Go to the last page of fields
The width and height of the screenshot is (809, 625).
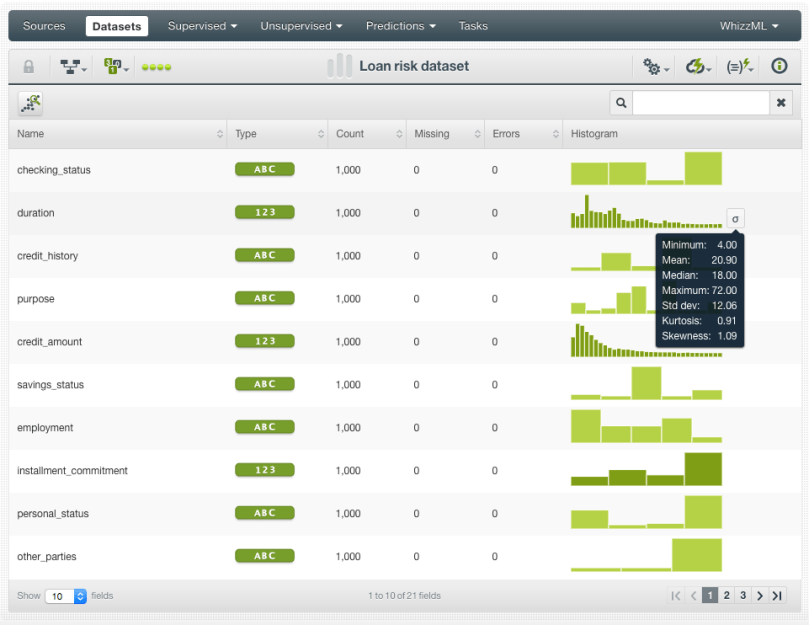tap(776, 596)
